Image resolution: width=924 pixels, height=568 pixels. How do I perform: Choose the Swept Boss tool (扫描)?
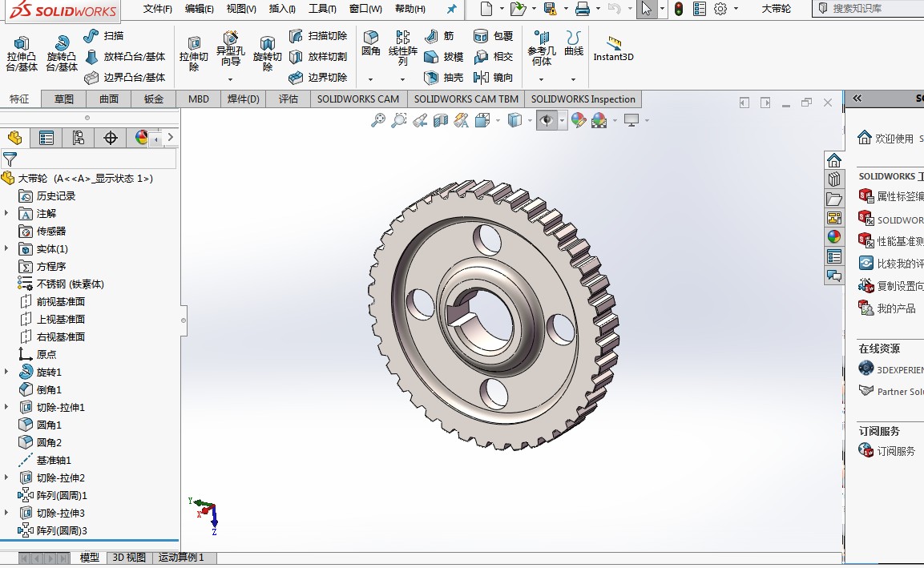103,36
